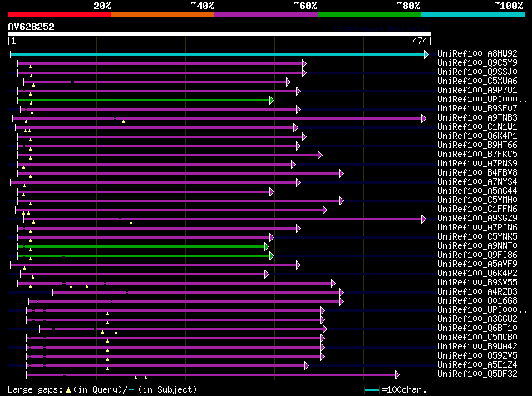Click the arrowhead ending the A5E1Z4 alignment

pos(307,366)
